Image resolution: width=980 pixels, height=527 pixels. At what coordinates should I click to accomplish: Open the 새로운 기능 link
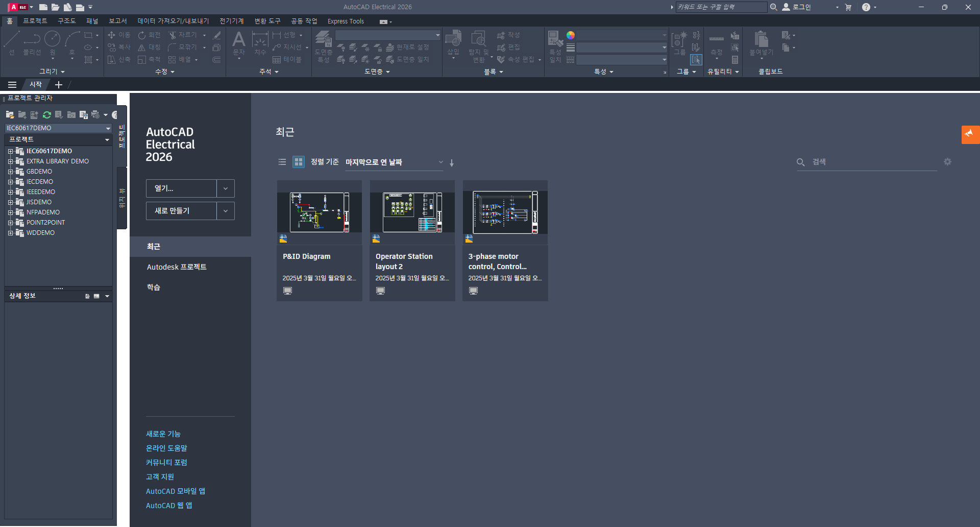tap(163, 434)
